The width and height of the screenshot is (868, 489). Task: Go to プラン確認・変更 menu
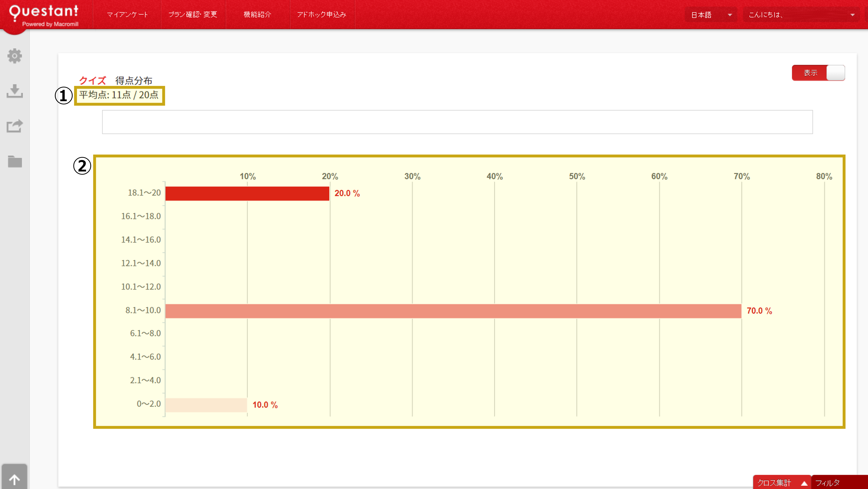tap(193, 14)
